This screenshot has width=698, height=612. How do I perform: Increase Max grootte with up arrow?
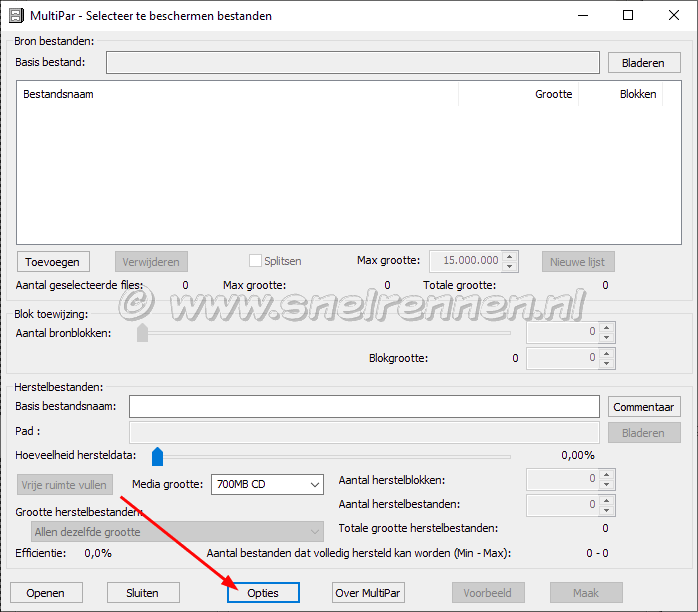510,256
